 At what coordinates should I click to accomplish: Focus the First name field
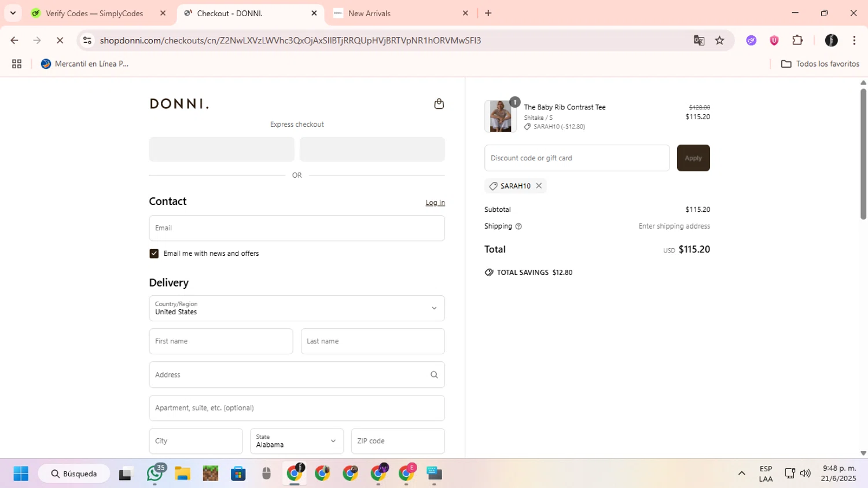[x=221, y=342]
